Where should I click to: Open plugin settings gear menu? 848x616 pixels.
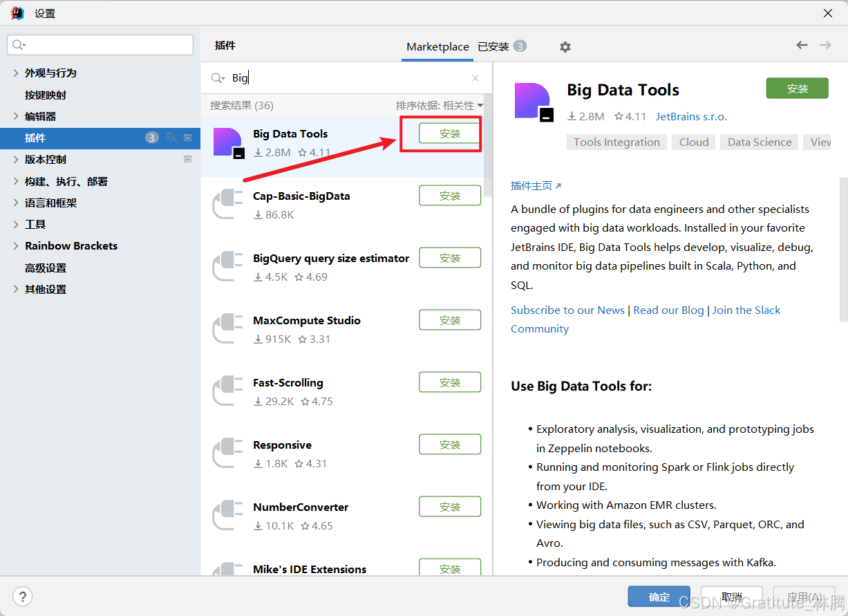565,47
